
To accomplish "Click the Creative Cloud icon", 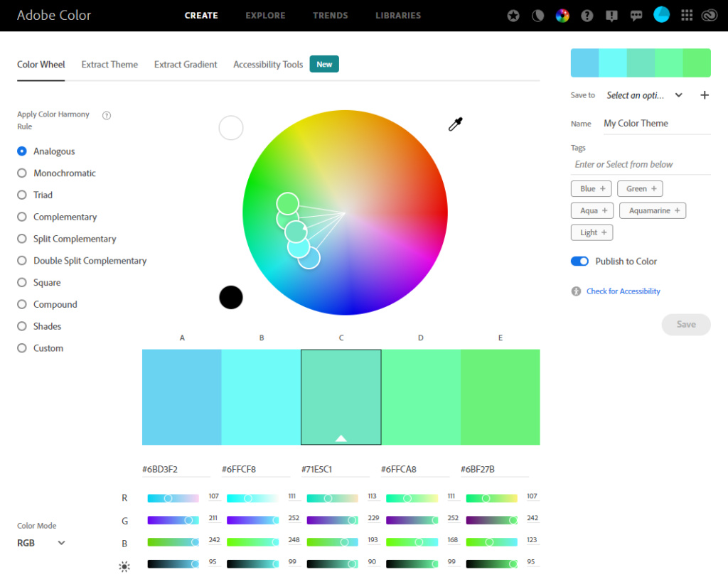I will point(710,16).
